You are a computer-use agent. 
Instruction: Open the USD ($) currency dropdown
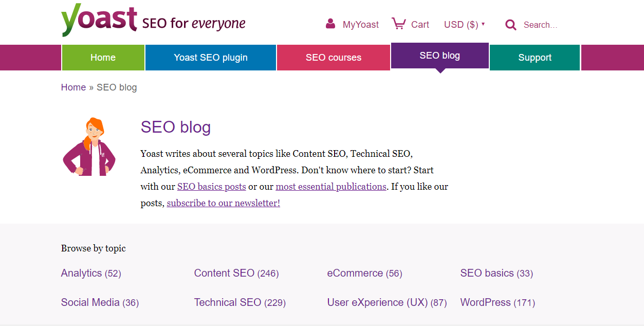click(x=464, y=25)
